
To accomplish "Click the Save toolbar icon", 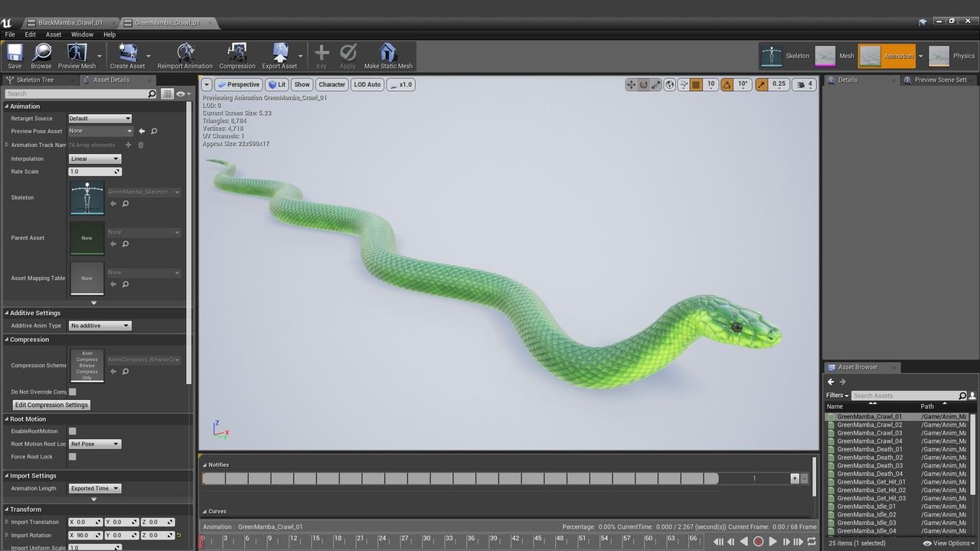I will click(15, 54).
